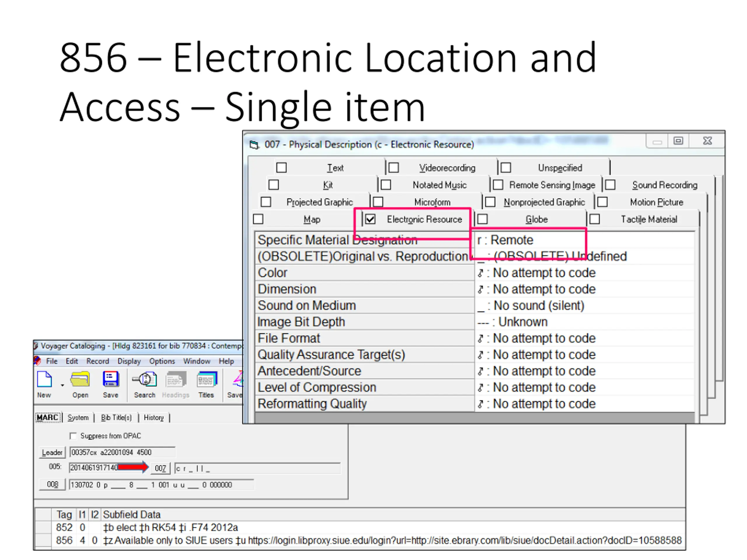The width and height of the screenshot is (747, 560).
Task: Check the Notated Music checkbox
Action: click(x=386, y=185)
